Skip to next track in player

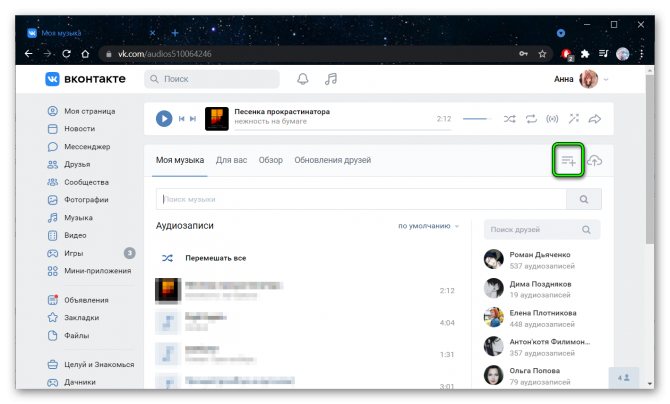click(x=193, y=119)
